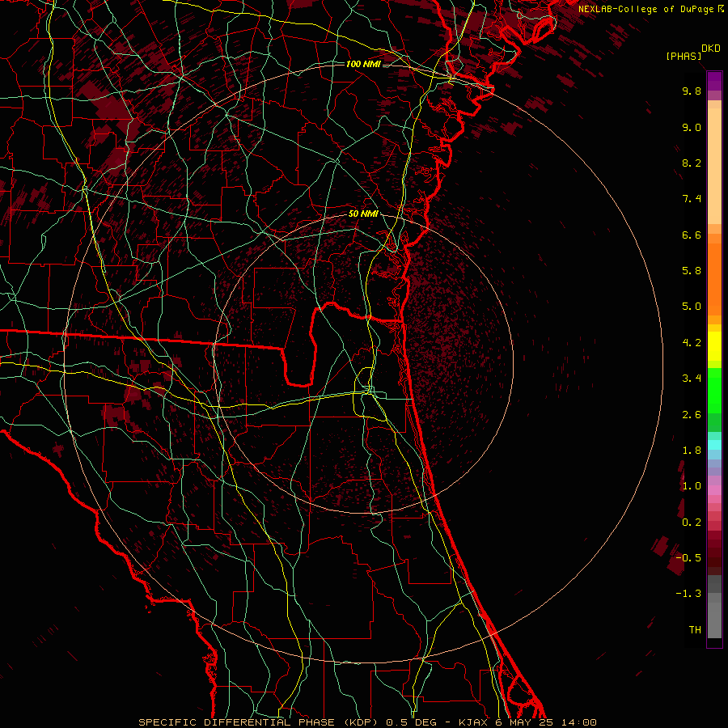Click the 1.8 scale value

(692, 451)
